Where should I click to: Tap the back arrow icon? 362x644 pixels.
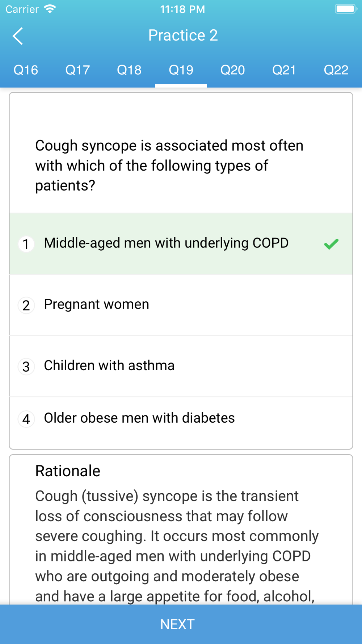coord(18,36)
